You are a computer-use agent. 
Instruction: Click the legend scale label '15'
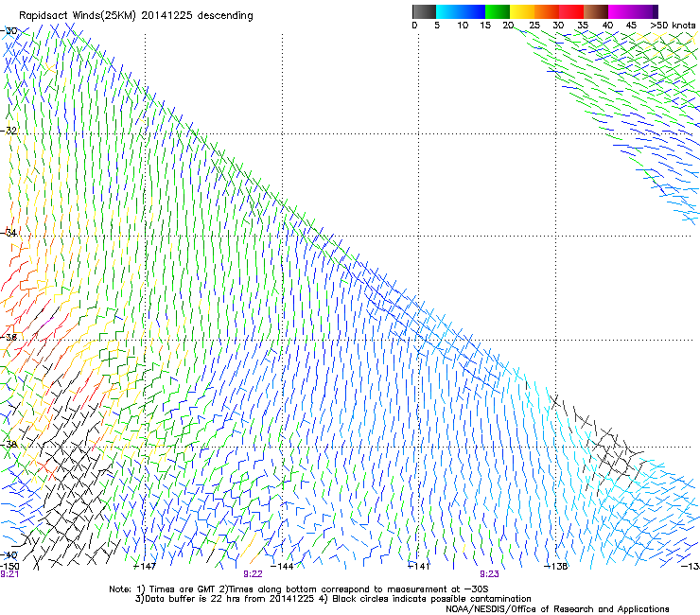(485, 26)
